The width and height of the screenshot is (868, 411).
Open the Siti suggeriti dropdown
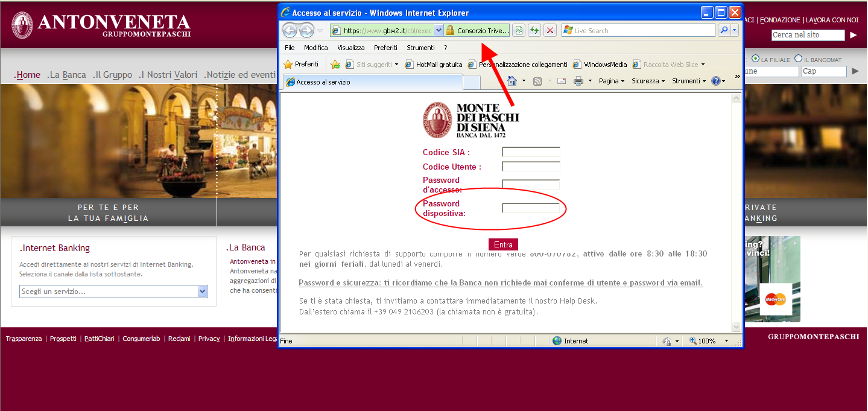pos(372,65)
